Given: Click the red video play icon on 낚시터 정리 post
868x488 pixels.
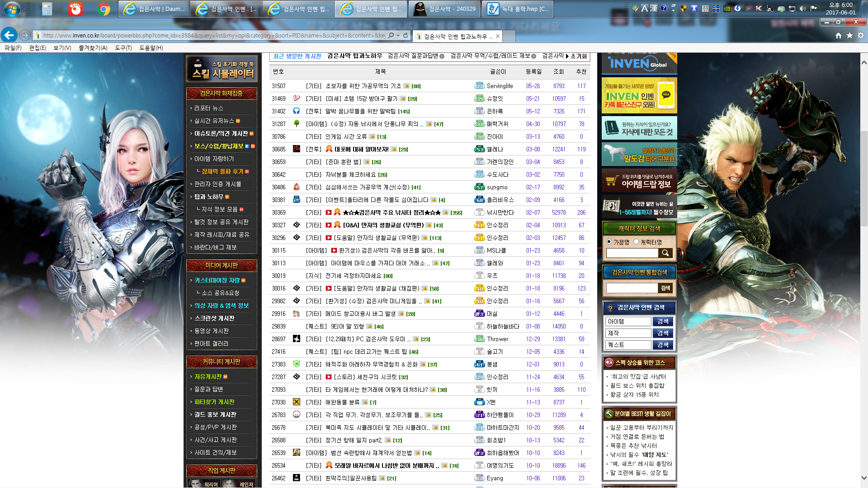Looking at the screenshot, I should [328, 212].
